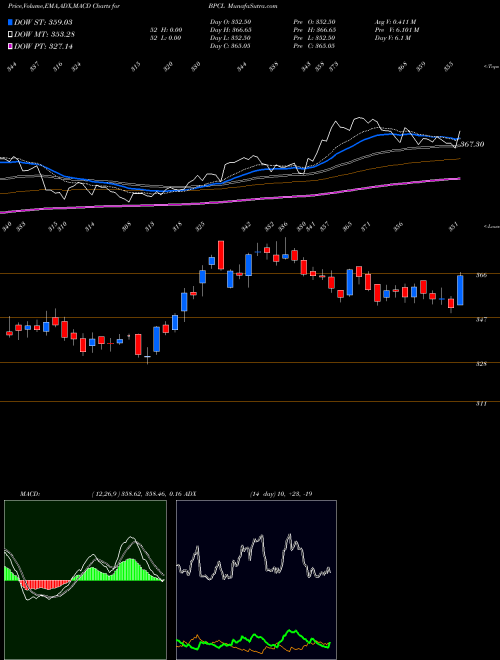Click the 347 price axis label
Viewport: 500px width, 660px height.
click(x=482, y=319)
